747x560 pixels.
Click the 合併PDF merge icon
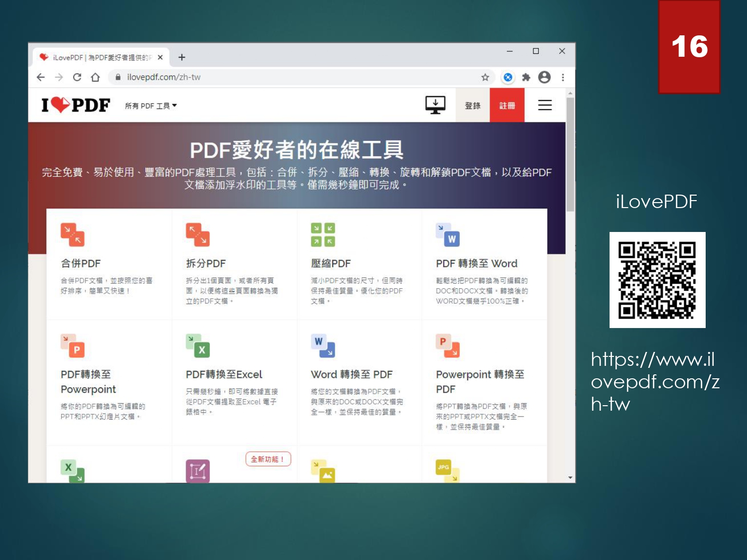[x=73, y=235]
